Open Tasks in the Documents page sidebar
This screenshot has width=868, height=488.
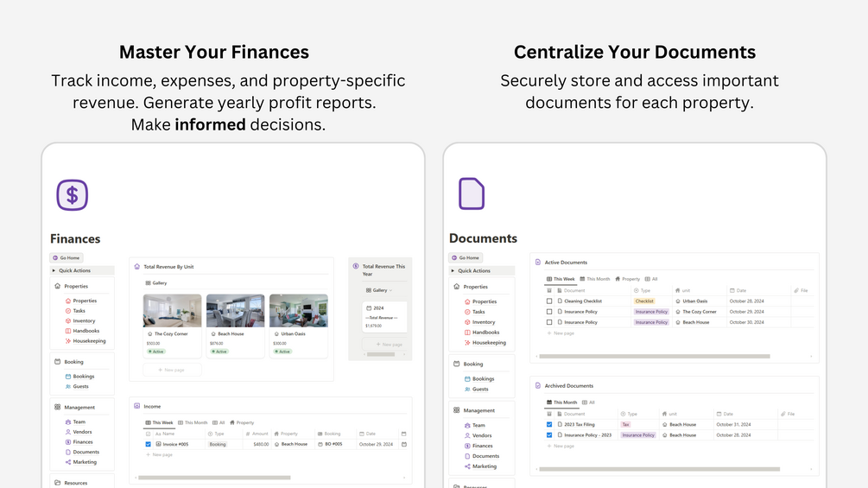tap(475, 312)
